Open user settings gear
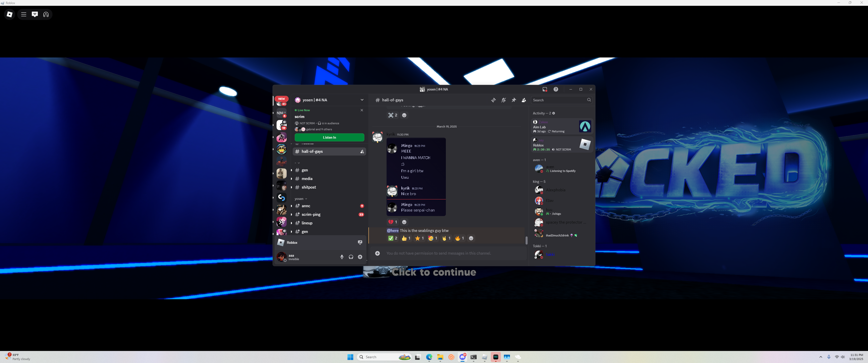 360,257
